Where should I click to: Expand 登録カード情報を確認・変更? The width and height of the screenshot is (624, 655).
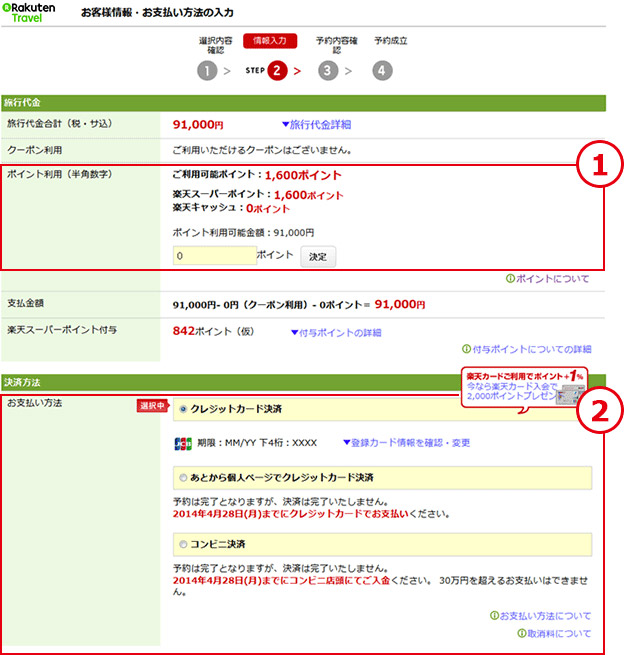pyautogui.click(x=406, y=443)
